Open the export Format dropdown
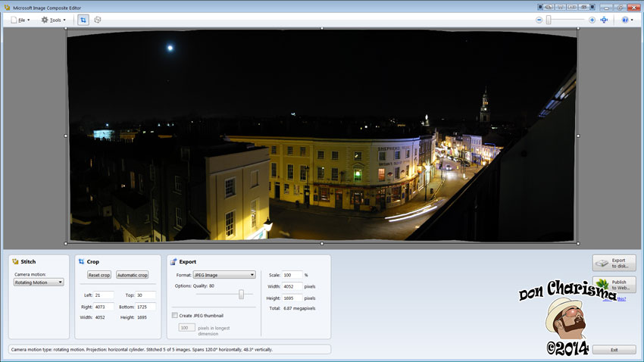 click(225, 275)
